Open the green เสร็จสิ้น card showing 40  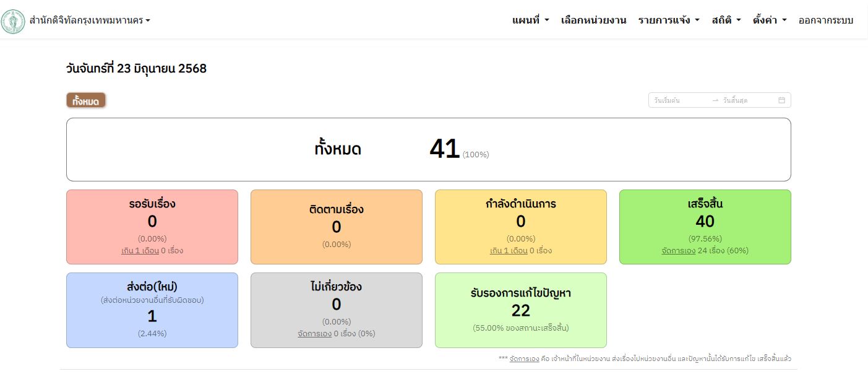pos(705,227)
